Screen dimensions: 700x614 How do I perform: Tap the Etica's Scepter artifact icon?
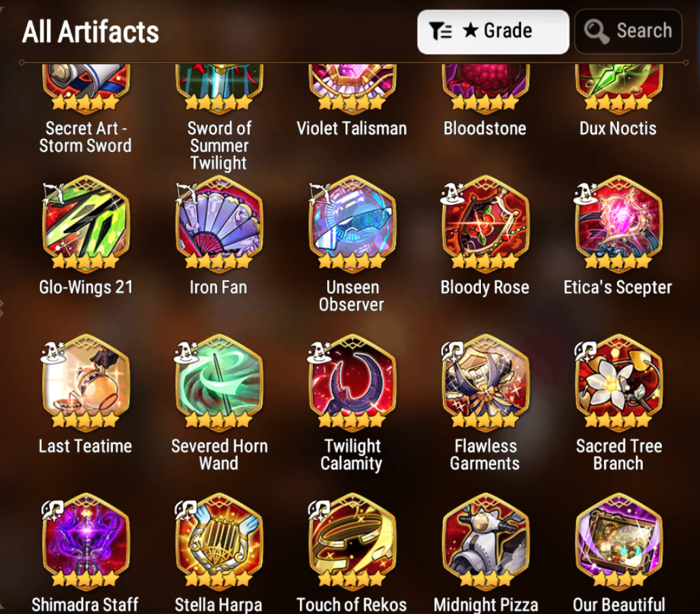coord(619,224)
